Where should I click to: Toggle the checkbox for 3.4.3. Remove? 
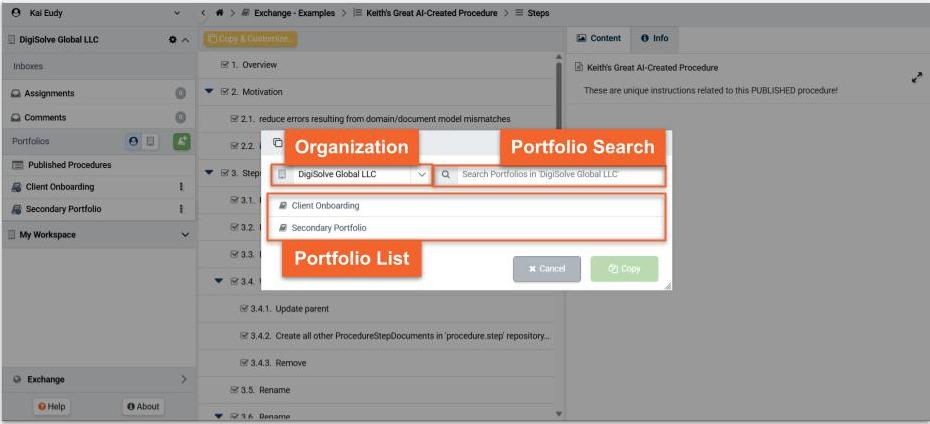[244, 362]
